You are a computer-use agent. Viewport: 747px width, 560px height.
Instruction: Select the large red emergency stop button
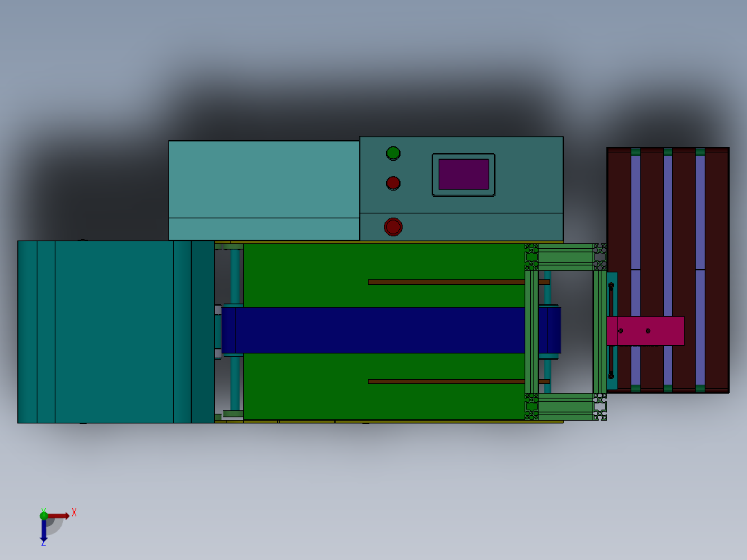click(x=393, y=227)
